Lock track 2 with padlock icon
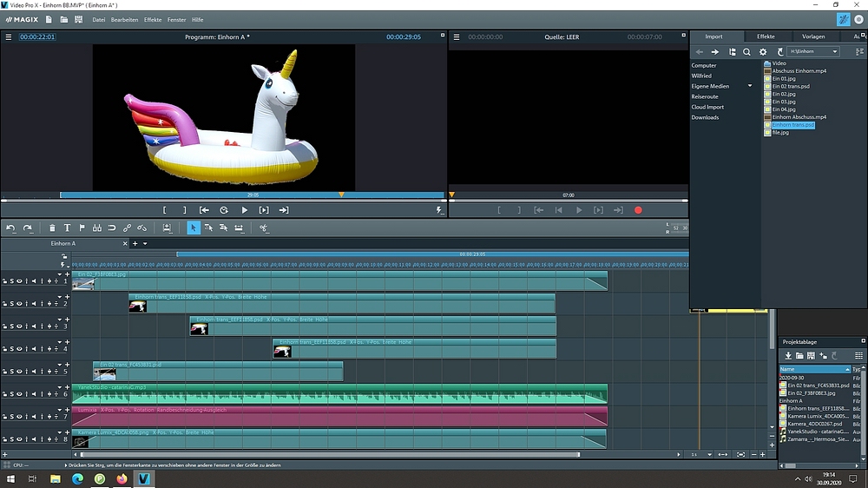Viewport: 868px width, 488px height. [4, 304]
